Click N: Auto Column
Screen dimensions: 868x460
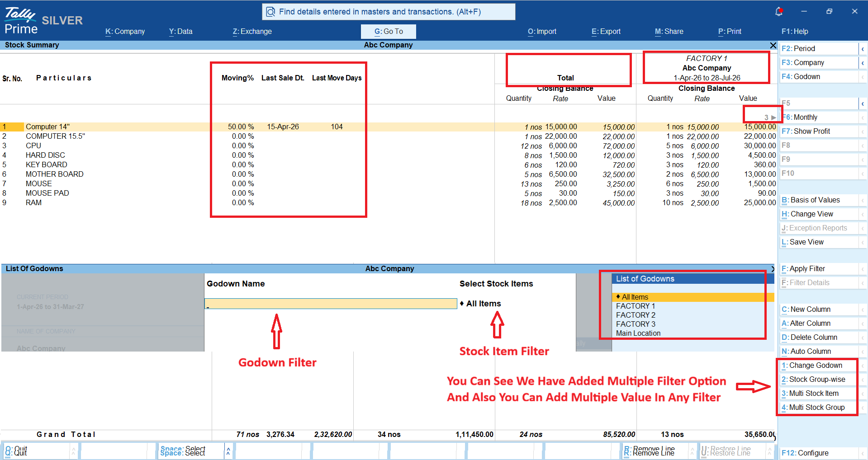819,352
